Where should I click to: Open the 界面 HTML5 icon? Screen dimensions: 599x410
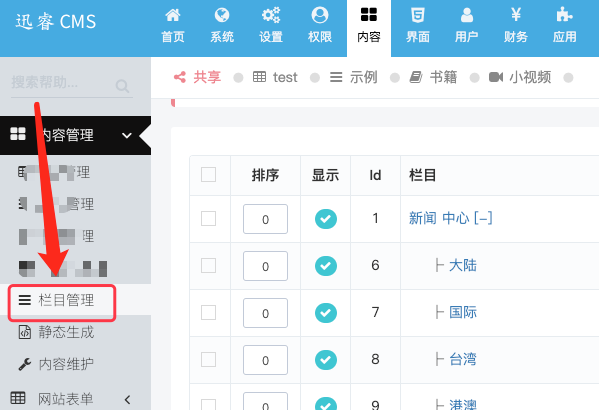pos(418,15)
